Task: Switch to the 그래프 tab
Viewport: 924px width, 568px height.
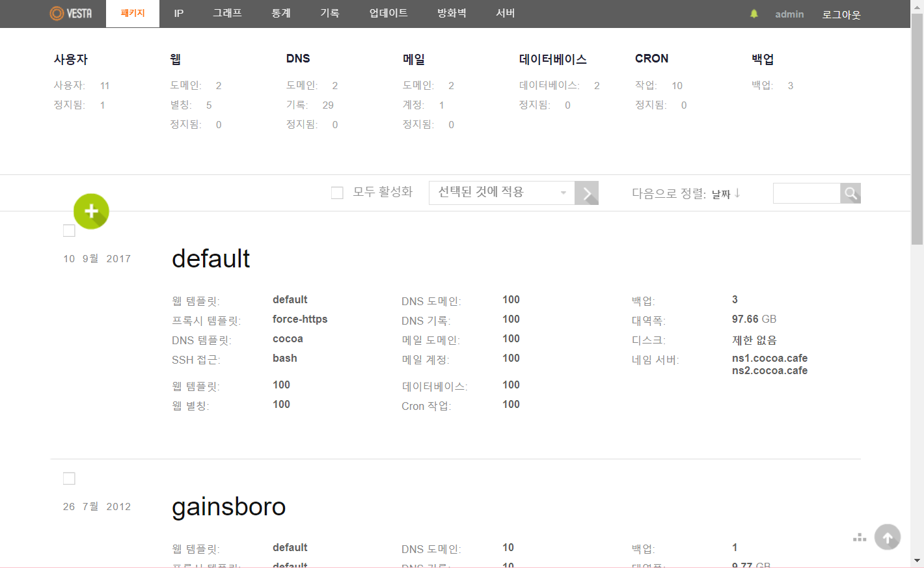Action: point(227,14)
